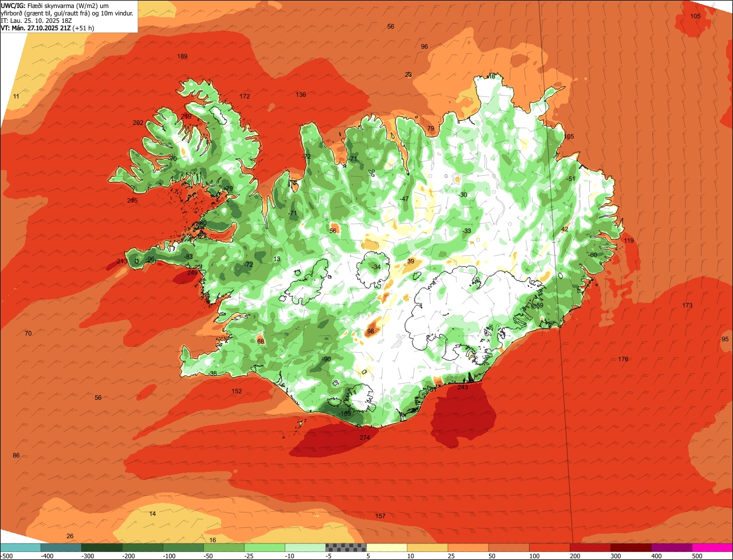733x560 pixels.
Task: Click the red swatch between 200 and 300
Action: [x=591, y=547]
